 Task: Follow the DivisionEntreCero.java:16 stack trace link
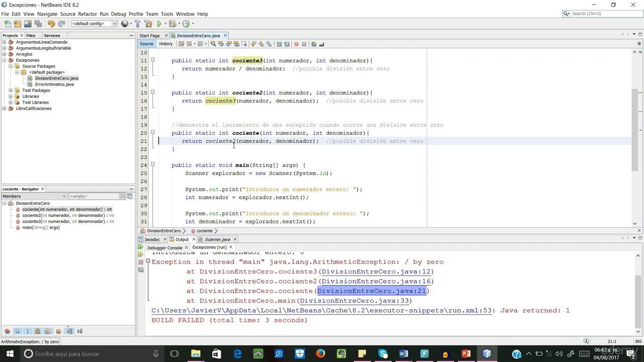(x=375, y=281)
